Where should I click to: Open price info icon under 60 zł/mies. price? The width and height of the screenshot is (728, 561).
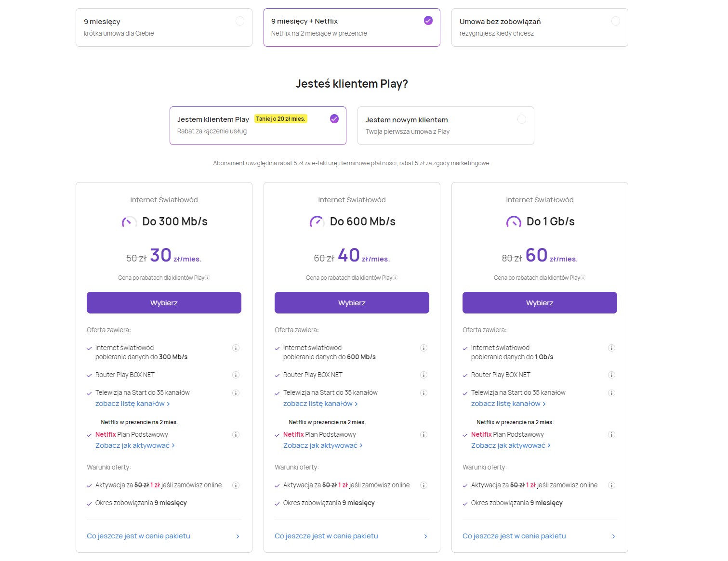coord(583,278)
